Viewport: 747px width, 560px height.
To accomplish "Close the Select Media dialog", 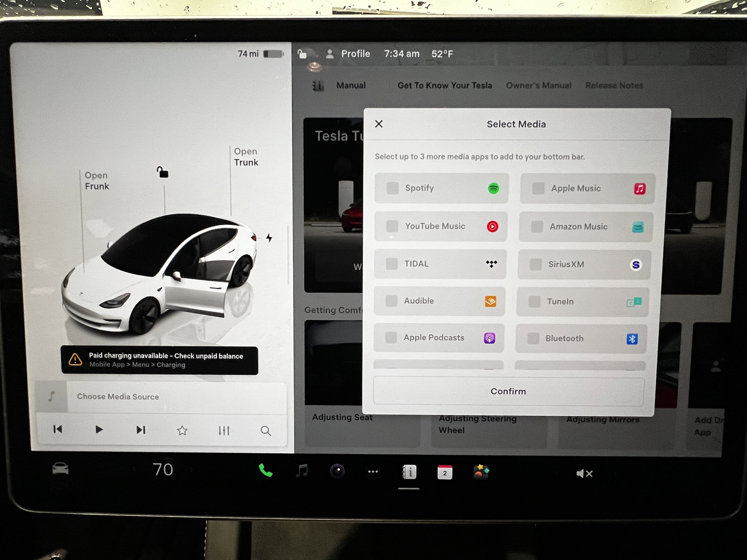I will (379, 124).
